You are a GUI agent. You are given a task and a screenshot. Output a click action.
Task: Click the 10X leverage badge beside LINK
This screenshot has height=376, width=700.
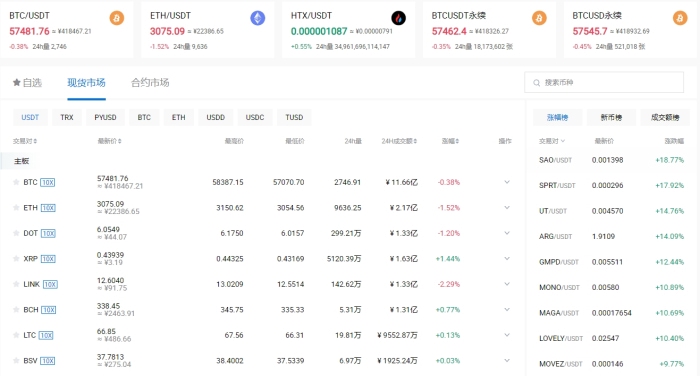(50, 284)
